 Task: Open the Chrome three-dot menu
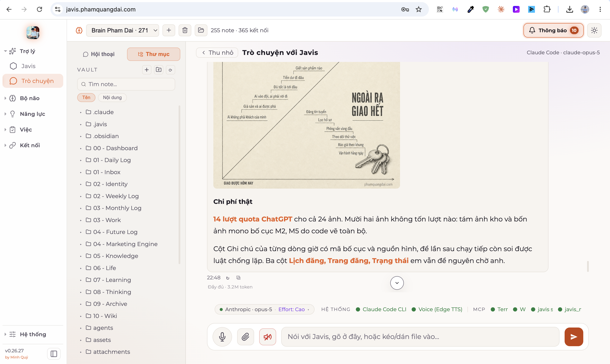click(x=600, y=9)
